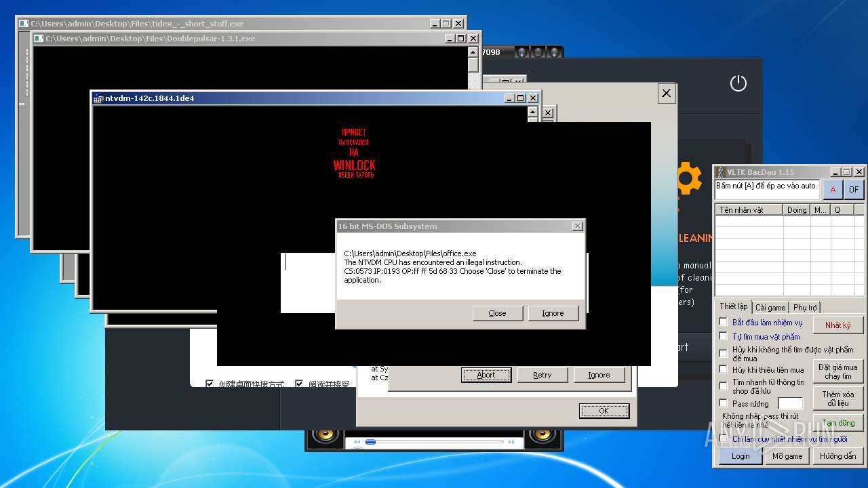
Task: Click ntvdm console scroll-up arrow
Action: pyautogui.click(x=533, y=112)
